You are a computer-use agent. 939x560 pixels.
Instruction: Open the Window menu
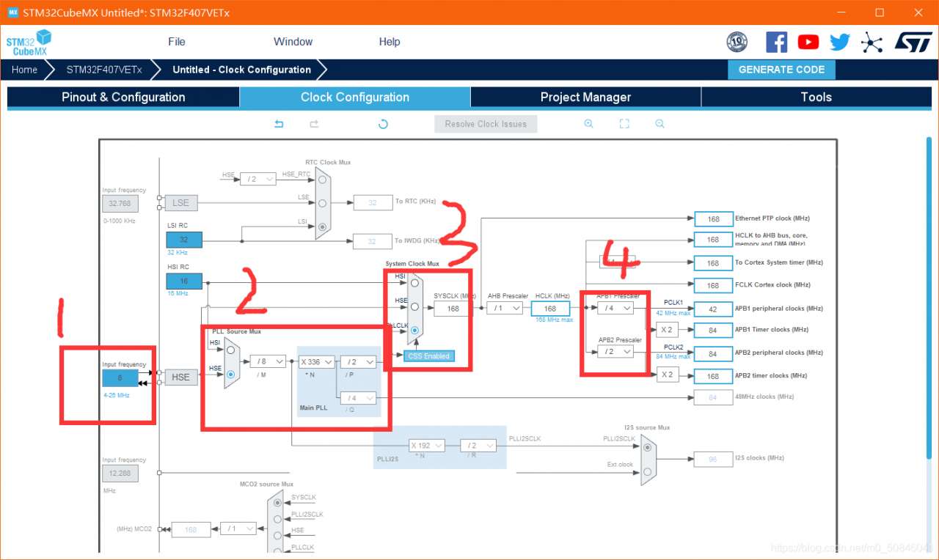[x=293, y=42]
